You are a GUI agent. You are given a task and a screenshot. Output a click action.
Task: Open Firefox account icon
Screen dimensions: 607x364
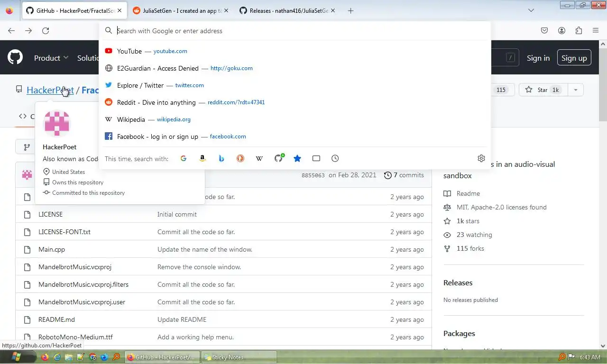click(561, 31)
